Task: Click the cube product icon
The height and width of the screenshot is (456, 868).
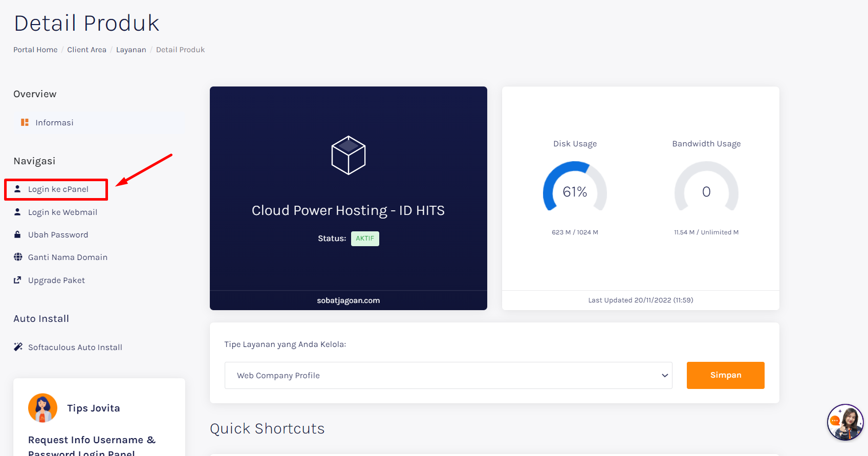Action: 349,155
